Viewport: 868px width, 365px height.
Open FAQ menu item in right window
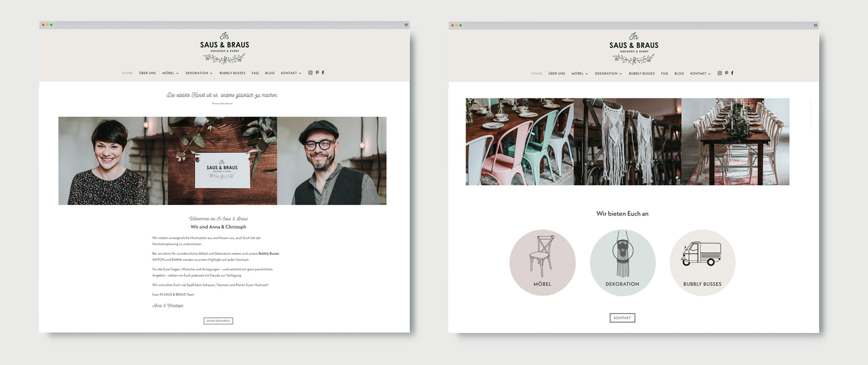click(x=665, y=74)
